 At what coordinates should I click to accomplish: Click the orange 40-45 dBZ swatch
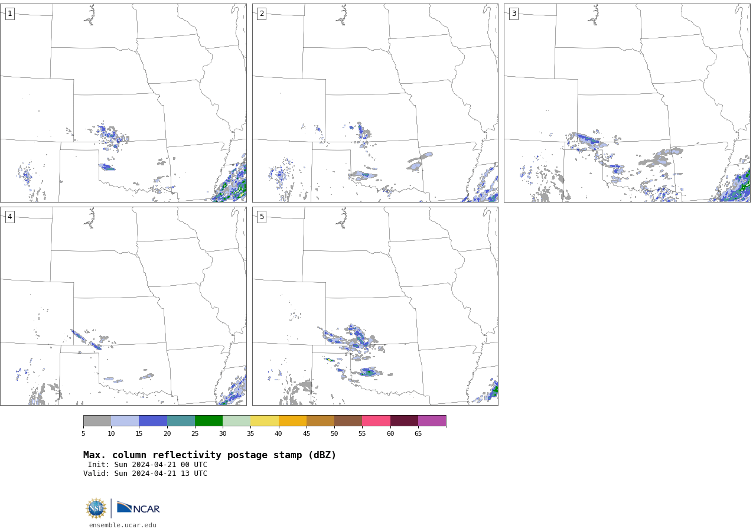click(292, 420)
